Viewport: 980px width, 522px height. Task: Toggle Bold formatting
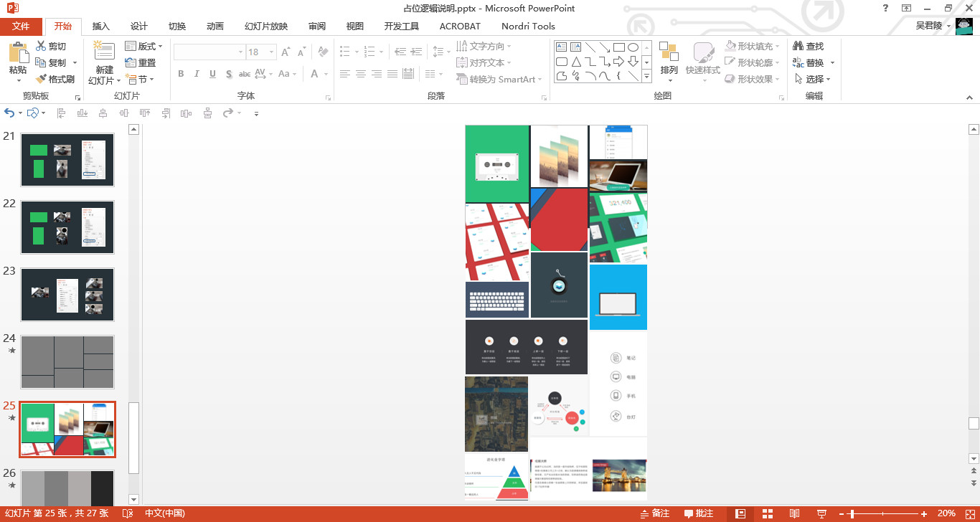tap(181, 74)
